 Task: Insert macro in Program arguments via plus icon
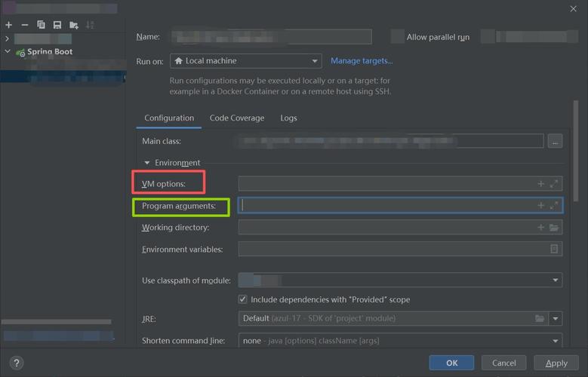[540, 205]
